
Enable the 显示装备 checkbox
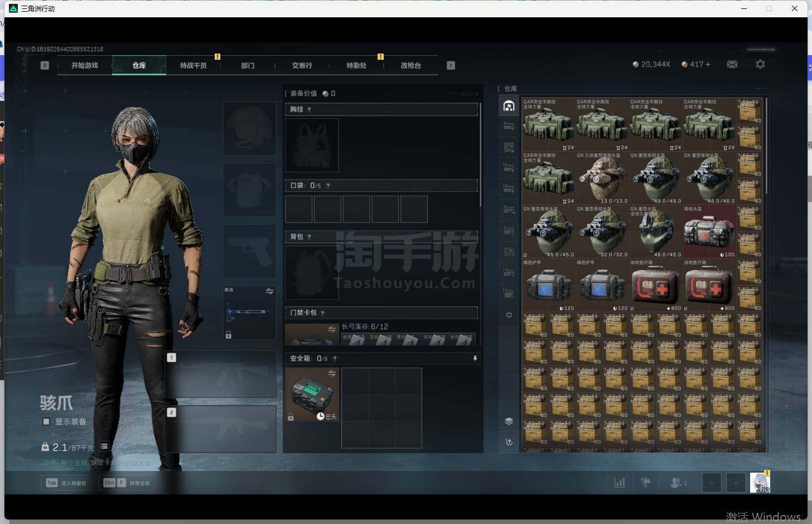[x=46, y=421]
